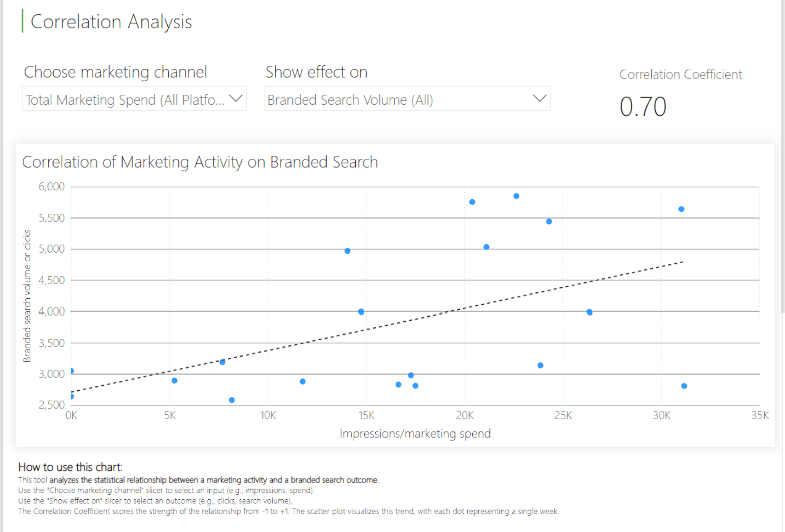Select the How to use this chart text

(70, 467)
